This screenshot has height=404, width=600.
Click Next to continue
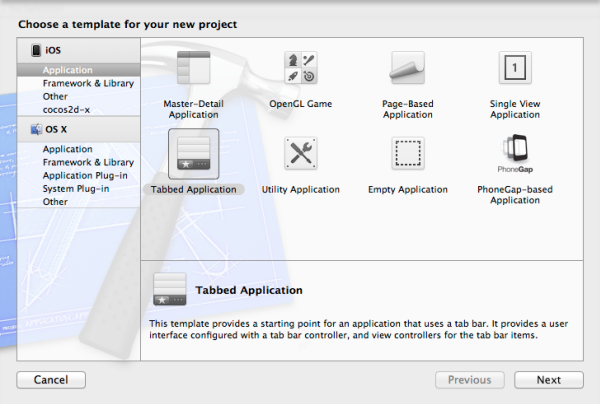tap(548, 380)
